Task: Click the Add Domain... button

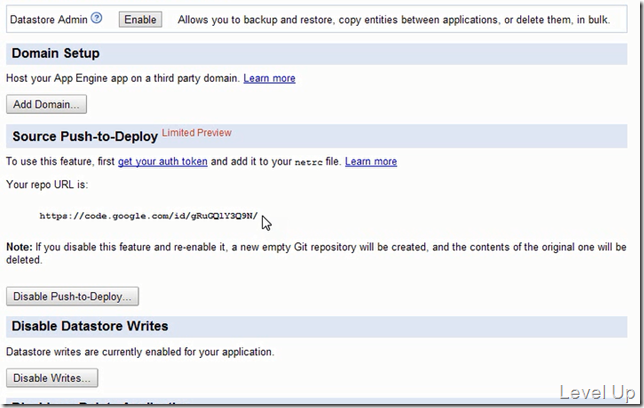Action: (x=46, y=104)
